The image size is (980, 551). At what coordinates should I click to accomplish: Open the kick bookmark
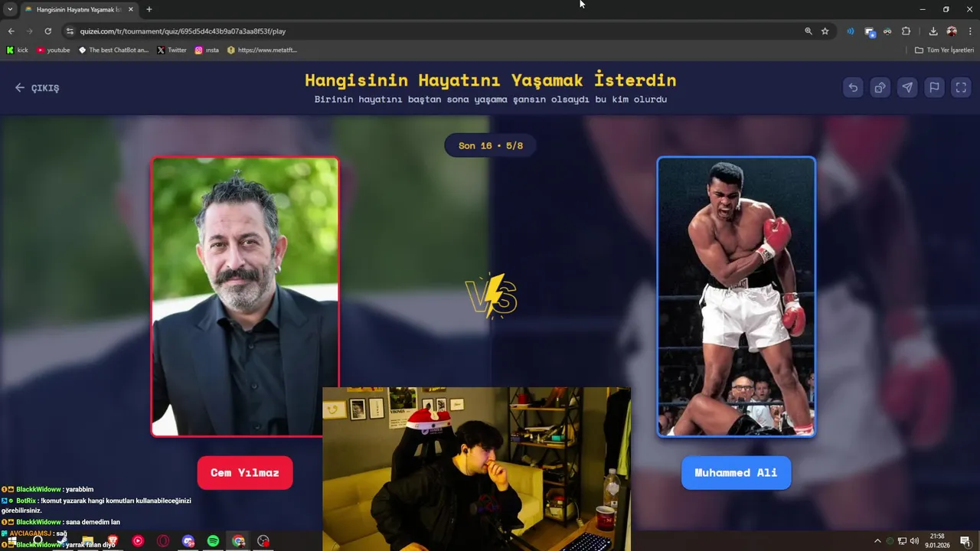(x=17, y=50)
